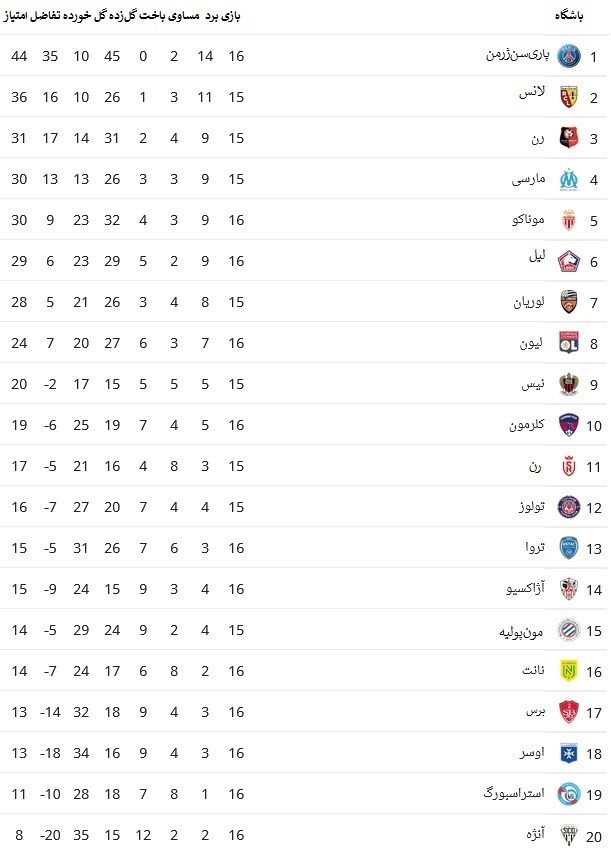Screen dimensions: 611x864
Task: Click the Lille club logo
Action: [568, 261]
